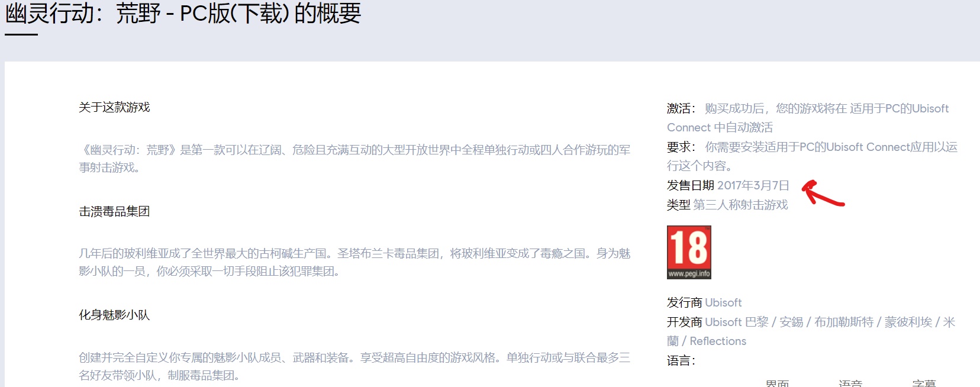Click the 发售日期 label
The height and width of the screenshot is (387, 980).
(691, 185)
